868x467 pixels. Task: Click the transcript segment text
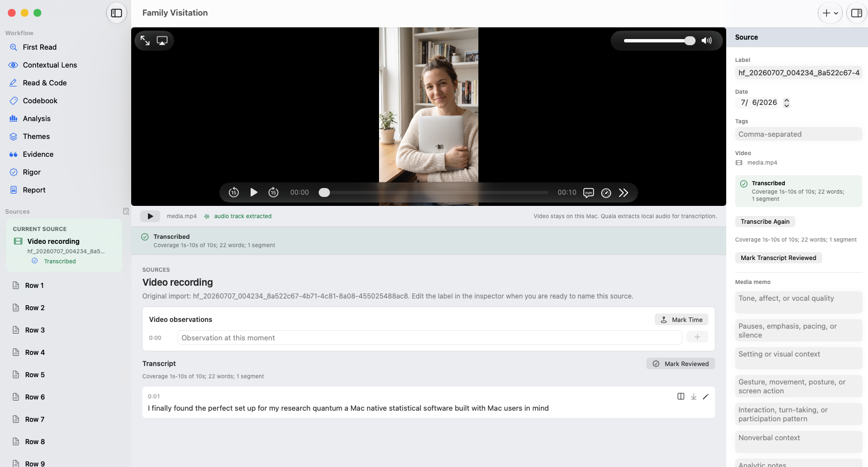click(348, 408)
